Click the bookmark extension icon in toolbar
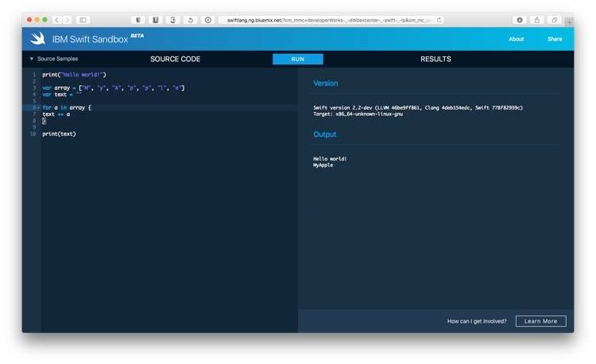Image resolution: width=596 pixels, height=364 pixels. pyautogui.click(x=156, y=20)
